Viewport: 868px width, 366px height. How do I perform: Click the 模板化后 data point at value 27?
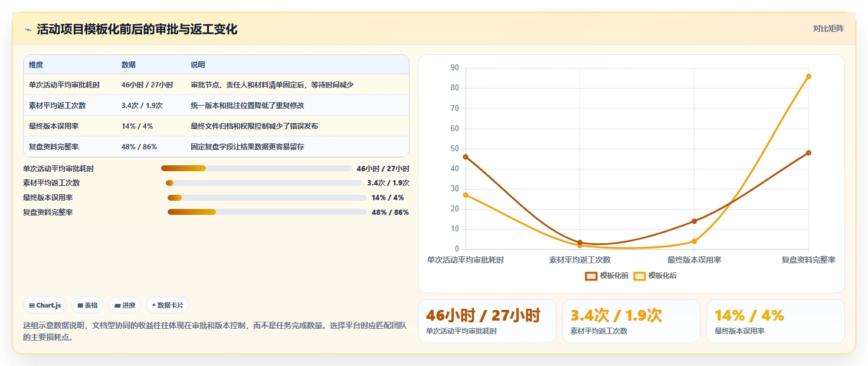point(466,195)
